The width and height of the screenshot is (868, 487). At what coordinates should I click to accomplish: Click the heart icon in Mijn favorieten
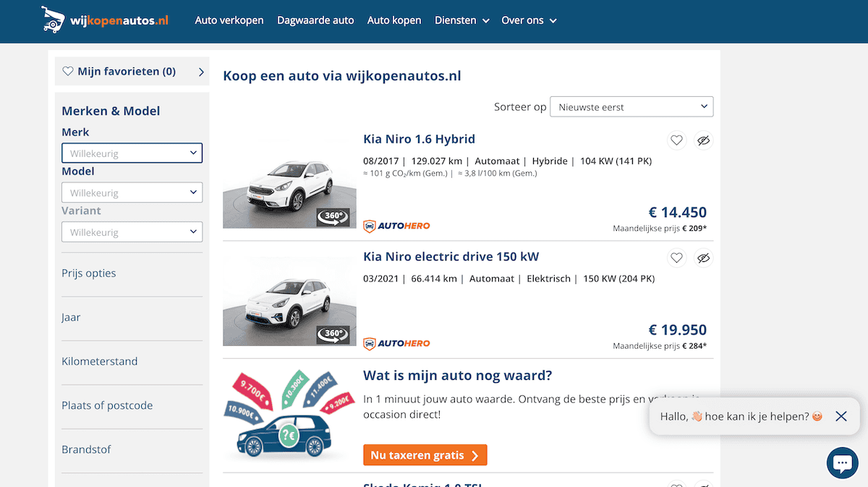coord(68,72)
